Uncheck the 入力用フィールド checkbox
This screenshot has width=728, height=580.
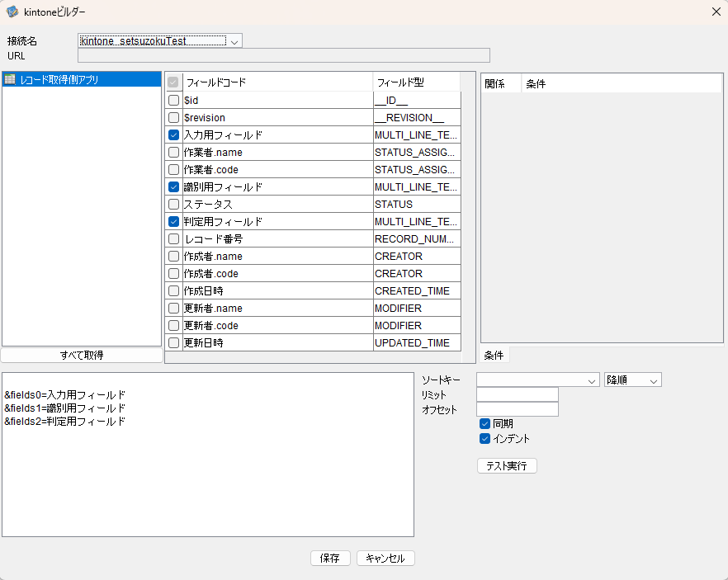point(173,135)
